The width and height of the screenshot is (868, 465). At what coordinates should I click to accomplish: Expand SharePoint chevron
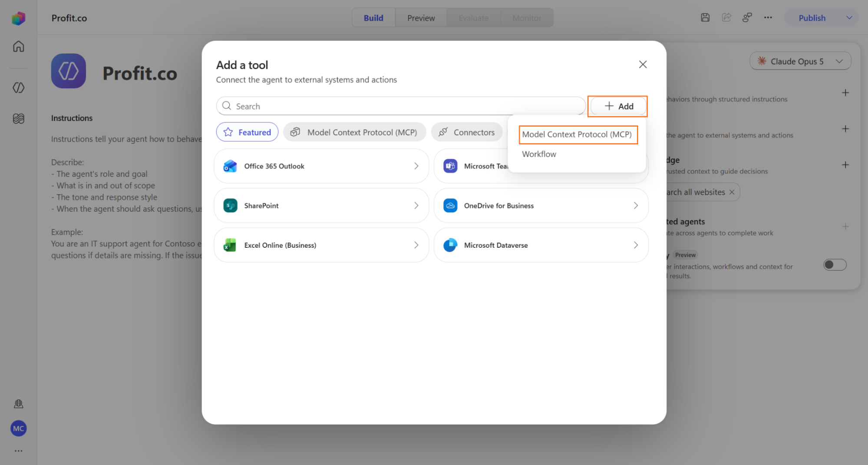(416, 206)
